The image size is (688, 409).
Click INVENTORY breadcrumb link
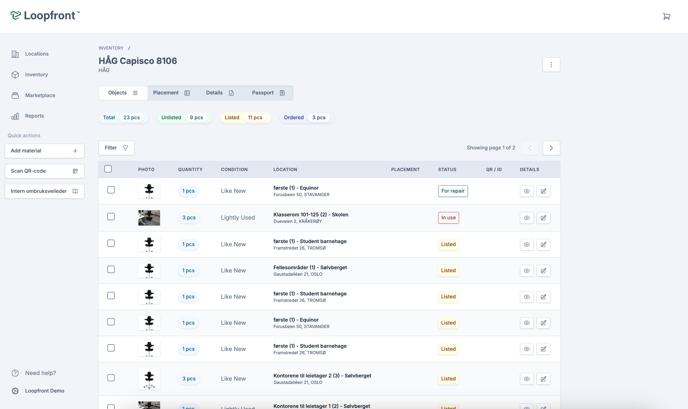111,48
